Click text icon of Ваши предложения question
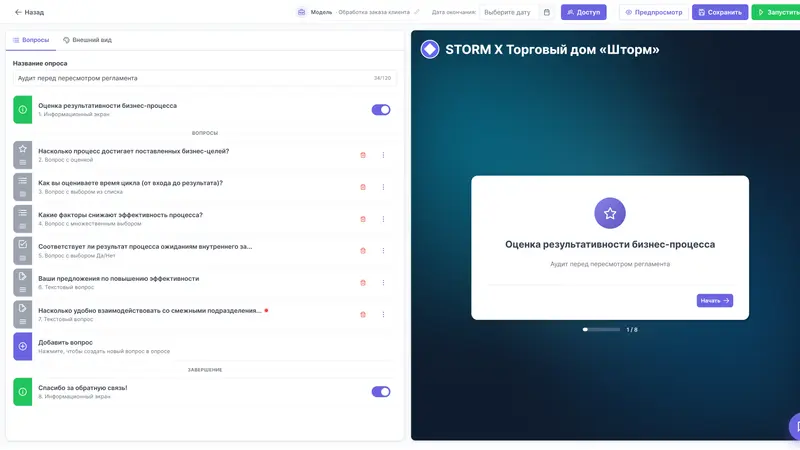Image resolution: width=800 pixels, height=450 pixels. (22, 277)
